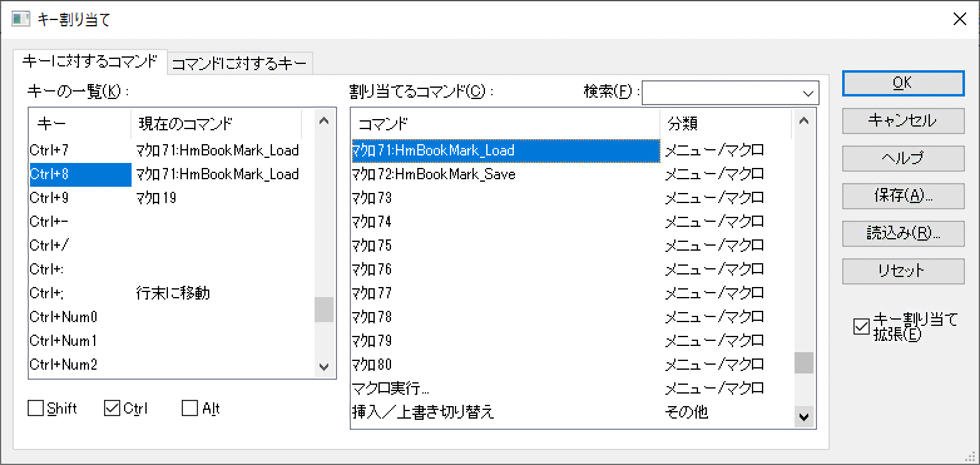Click the キャンセル button

(x=902, y=121)
